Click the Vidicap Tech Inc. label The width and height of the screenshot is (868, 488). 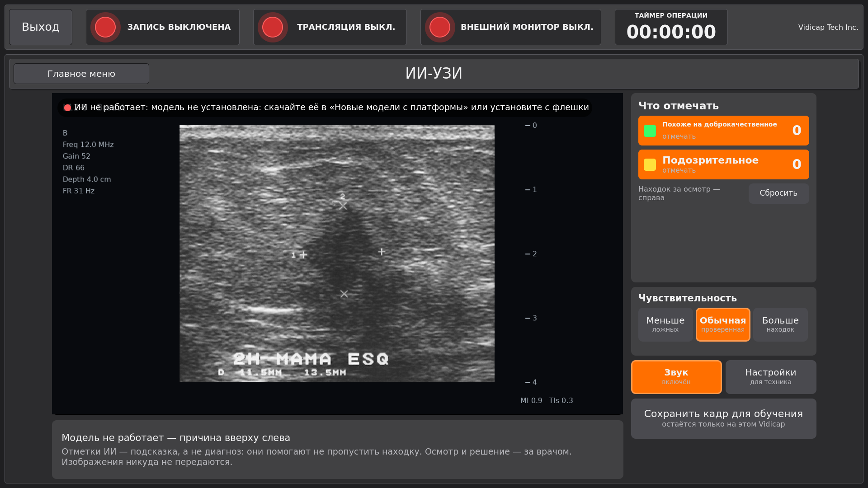(828, 27)
